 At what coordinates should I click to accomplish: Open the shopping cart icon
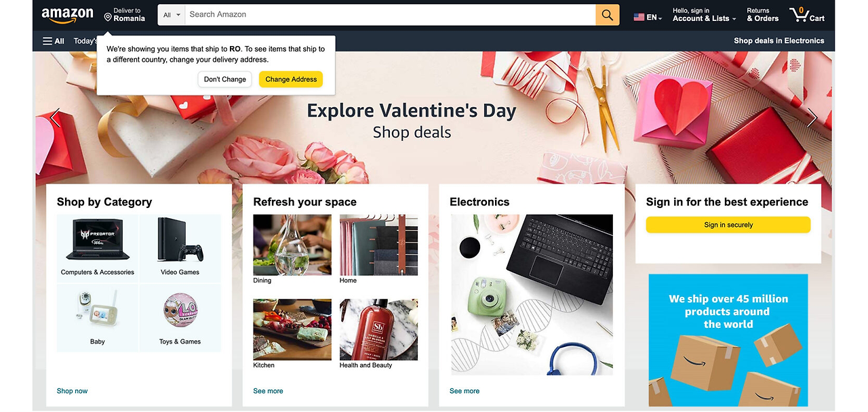[x=807, y=15]
